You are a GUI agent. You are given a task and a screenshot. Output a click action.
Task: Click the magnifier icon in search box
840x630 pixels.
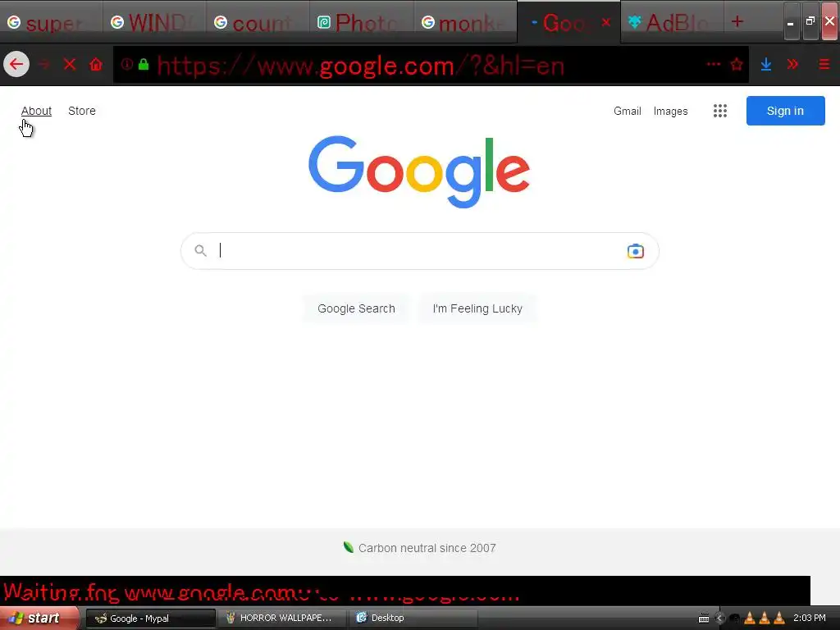coord(200,250)
